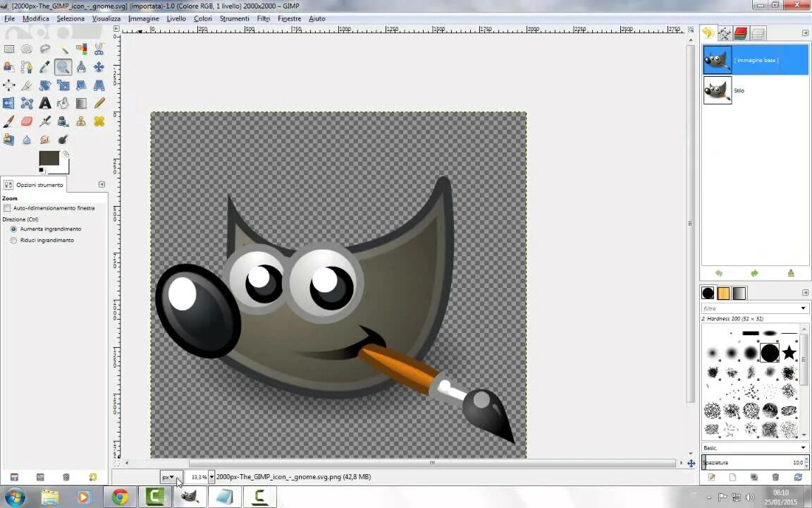Select the Dodge/Burn tool

pyautogui.click(x=63, y=139)
